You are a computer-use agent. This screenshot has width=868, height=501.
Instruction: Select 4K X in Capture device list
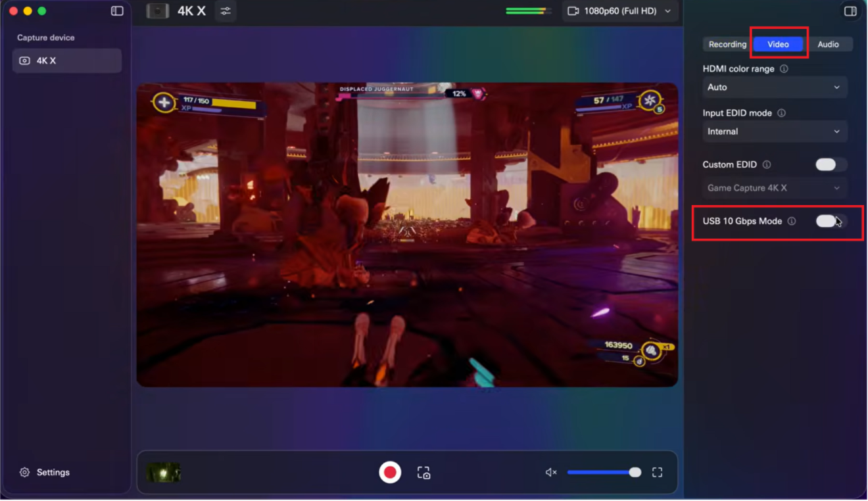point(67,60)
